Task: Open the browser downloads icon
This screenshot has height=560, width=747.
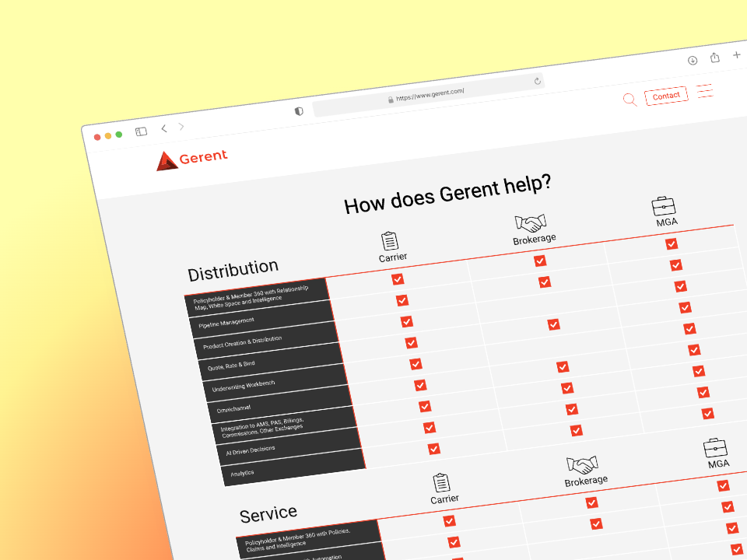Action: click(x=693, y=60)
